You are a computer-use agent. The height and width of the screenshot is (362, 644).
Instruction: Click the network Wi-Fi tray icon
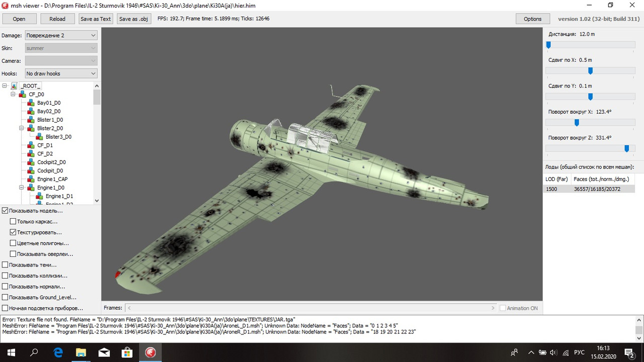tap(566, 352)
